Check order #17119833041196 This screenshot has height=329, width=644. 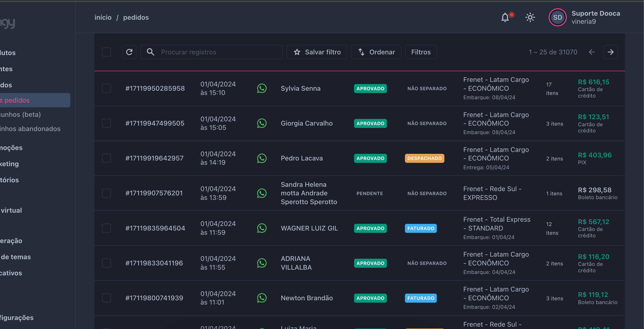click(x=106, y=263)
